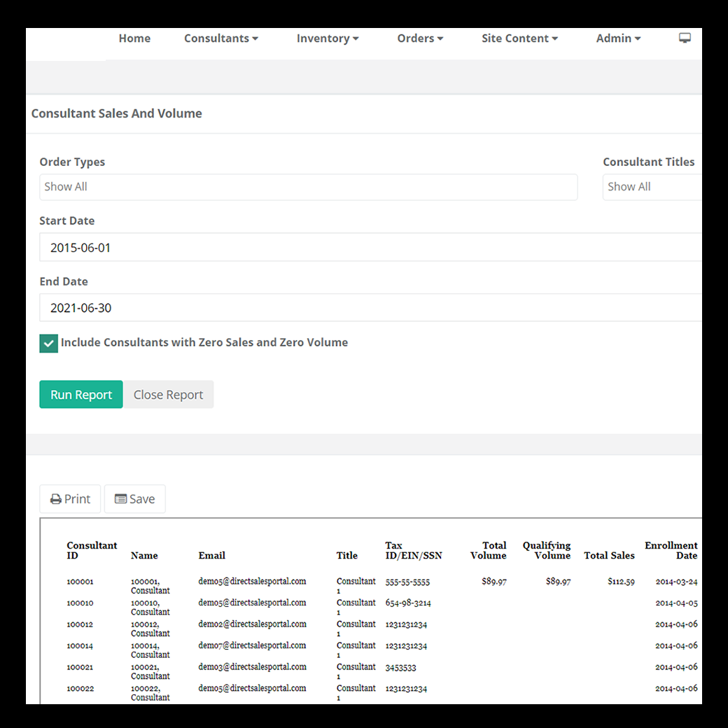Click the Print button
The height and width of the screenshot is (728, 728).
(70, 498)
